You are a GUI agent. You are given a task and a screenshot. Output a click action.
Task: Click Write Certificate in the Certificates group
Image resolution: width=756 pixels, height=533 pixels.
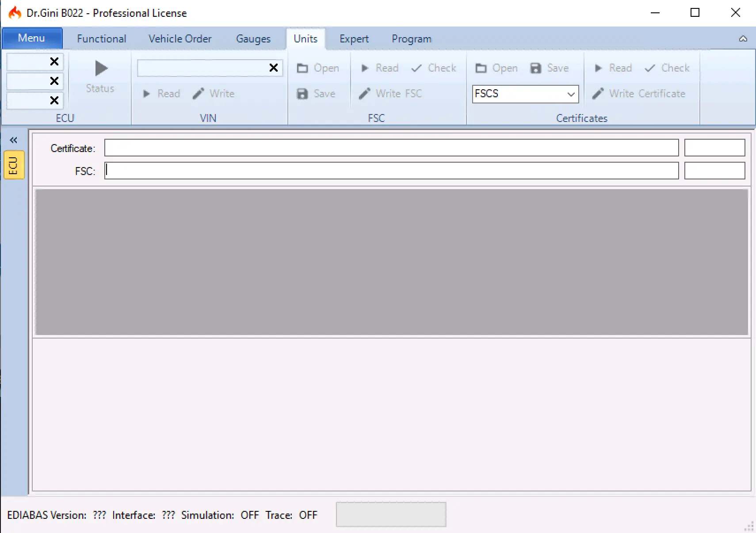pyautogui.click(x=639, y=94)
